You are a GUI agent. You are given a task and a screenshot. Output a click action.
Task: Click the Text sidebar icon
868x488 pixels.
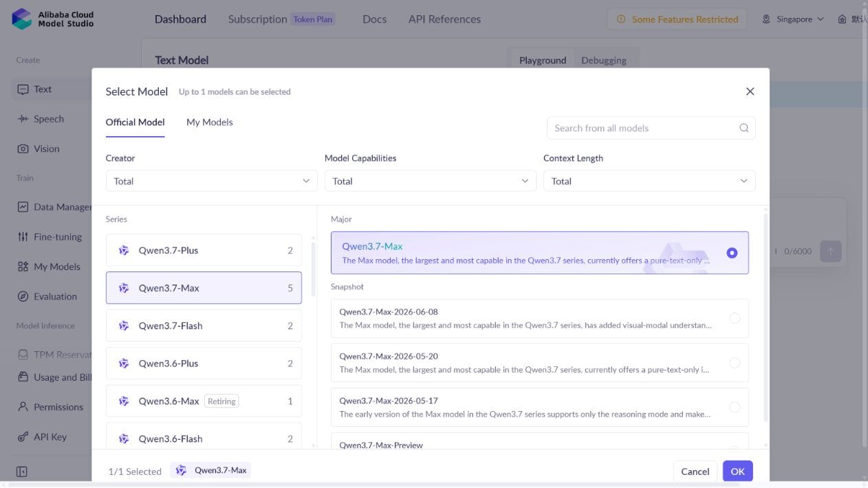coord(23,89)
